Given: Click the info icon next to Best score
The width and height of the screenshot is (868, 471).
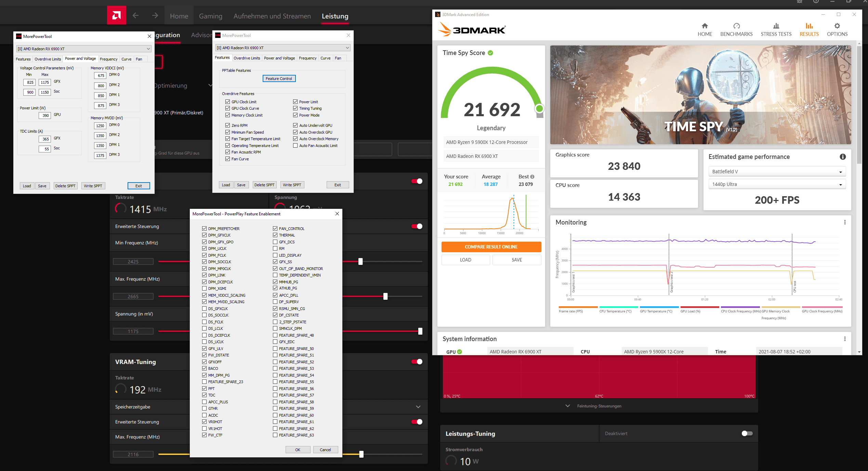Looking at the screenshot, I should pyautogui.click(x=532, y=177).
